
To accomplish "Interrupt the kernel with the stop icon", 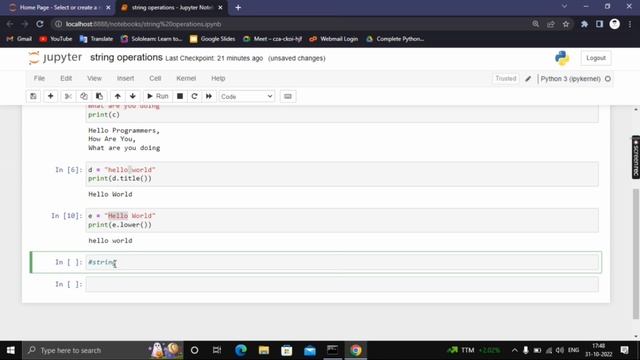I will point(180,96).
